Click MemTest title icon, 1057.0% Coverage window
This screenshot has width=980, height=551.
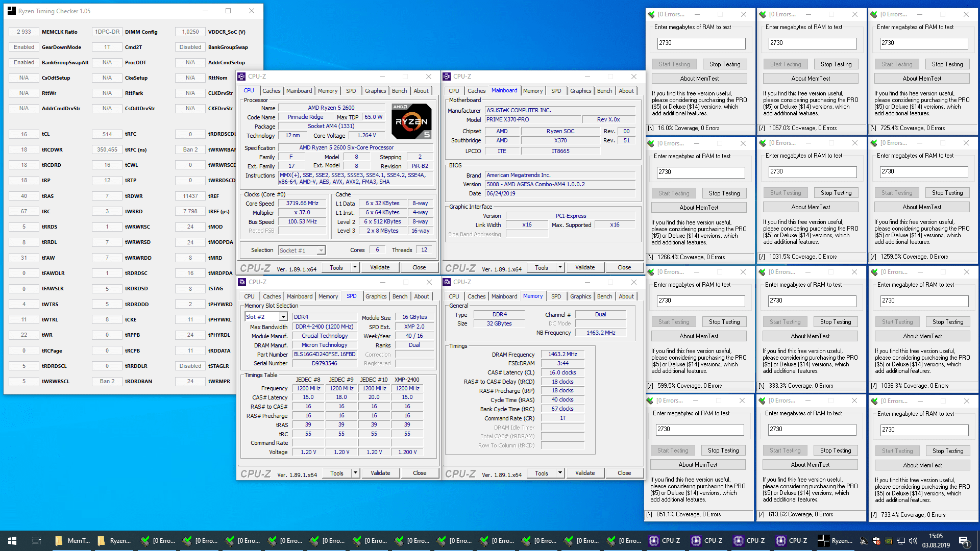pos(763,14)
